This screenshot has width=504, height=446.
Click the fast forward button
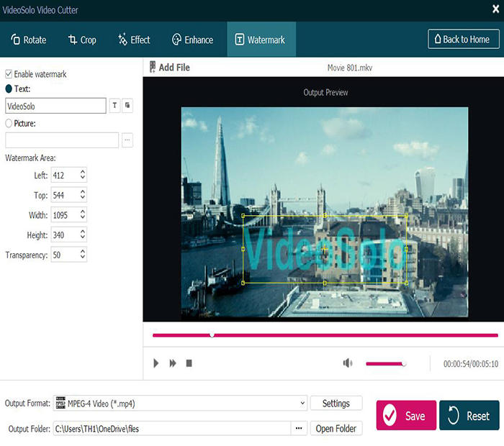point(173,363)
